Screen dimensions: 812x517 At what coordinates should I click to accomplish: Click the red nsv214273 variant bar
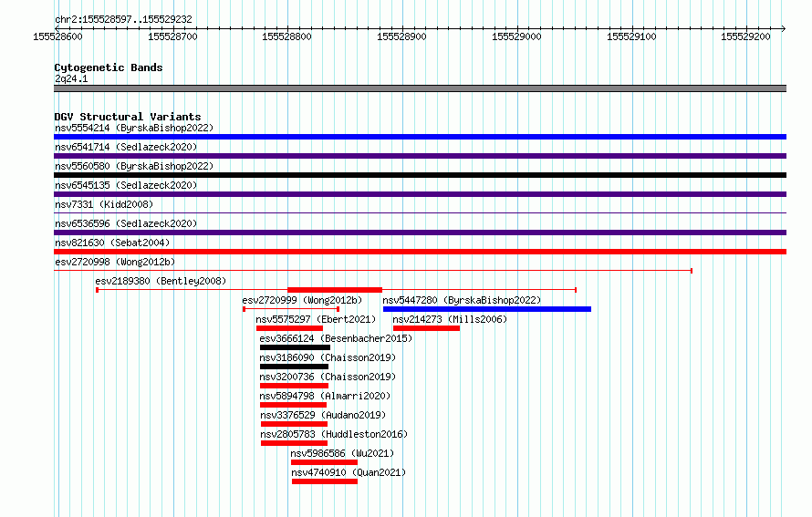426,328
